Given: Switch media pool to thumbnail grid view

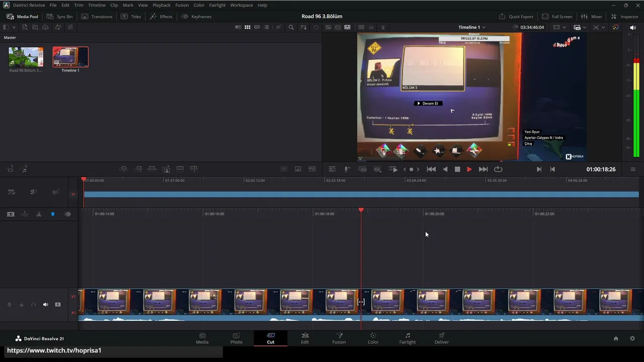Looking at the screenshot, I should 248,27.
